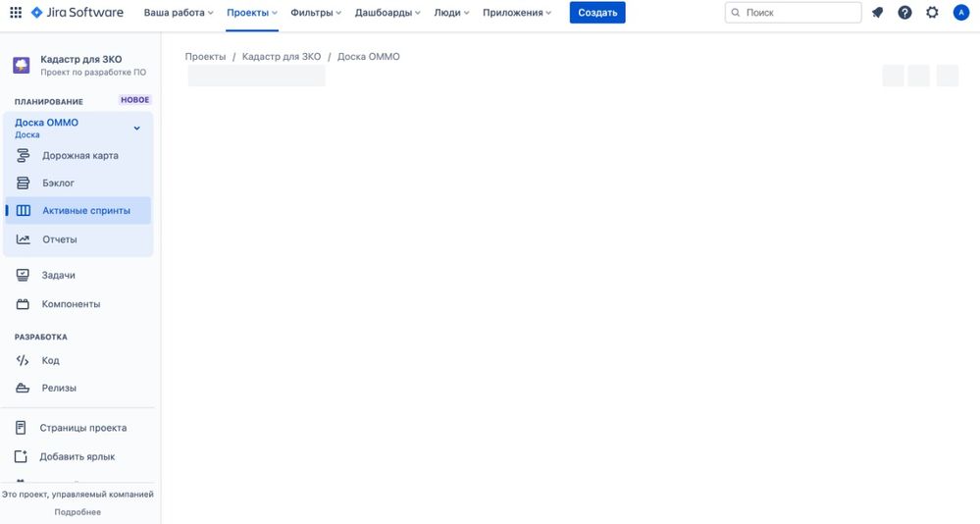Screen dimensions: 980x524
Task: Open Компоненты in sidebar
Action: (78, 304)
